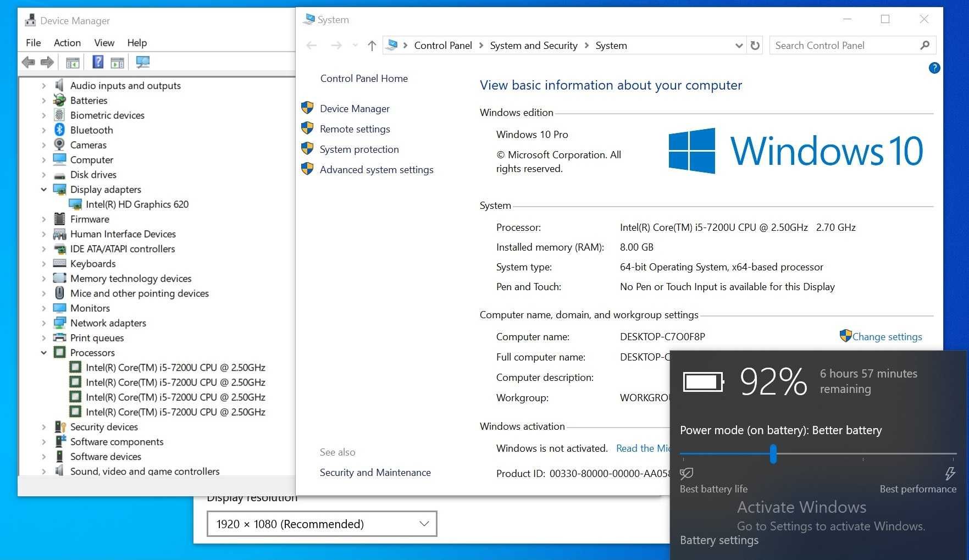The height and width of the screenshot is (560, 969).
Task: Click the Read the Microsoft license link
Action: tap(643, 448)
